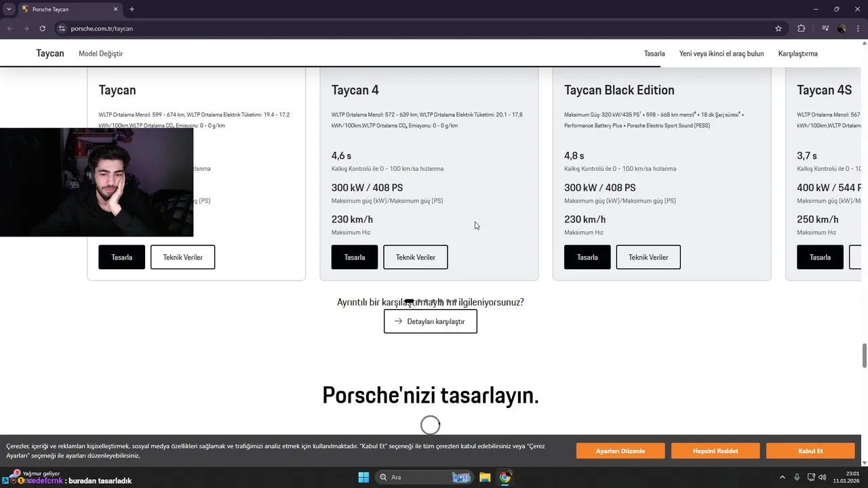Click the Taycan title in the page header

coord(50,54)
